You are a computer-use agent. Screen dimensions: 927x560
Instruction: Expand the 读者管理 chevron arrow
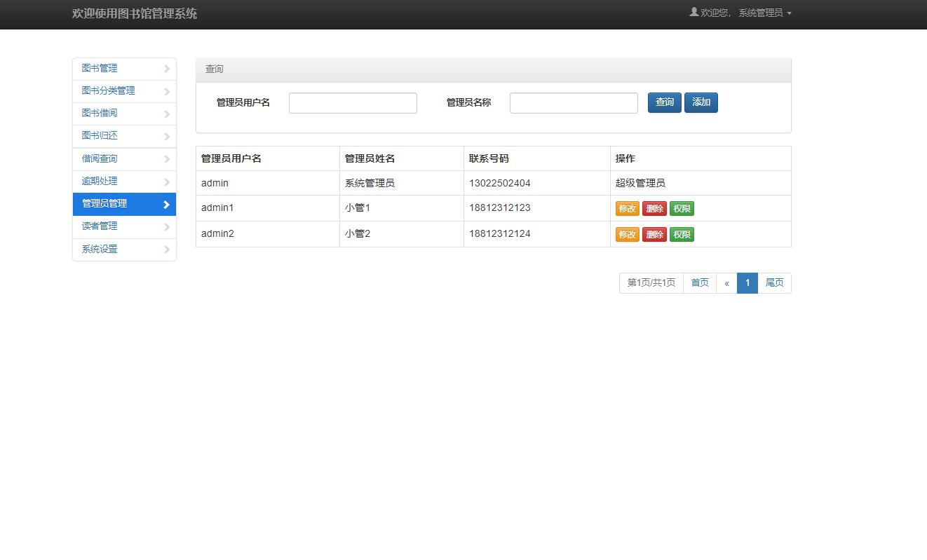point(166,226)
